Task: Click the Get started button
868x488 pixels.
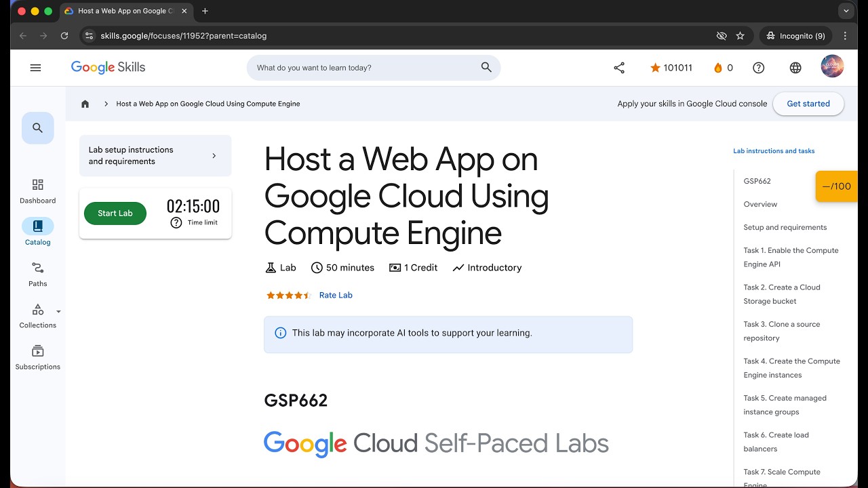Action: 808,104
